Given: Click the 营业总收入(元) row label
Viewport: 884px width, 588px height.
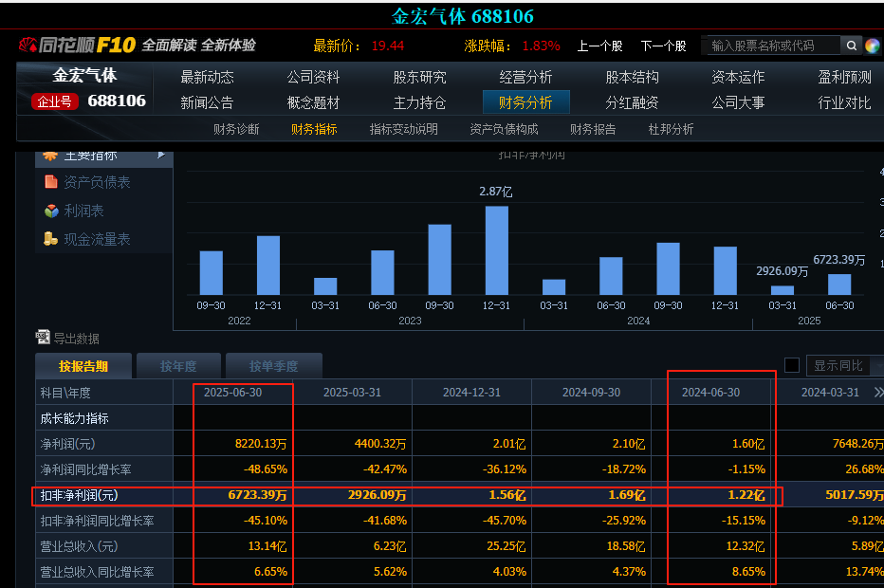Looking at the screenshot, I should click(x=79, y=546).
